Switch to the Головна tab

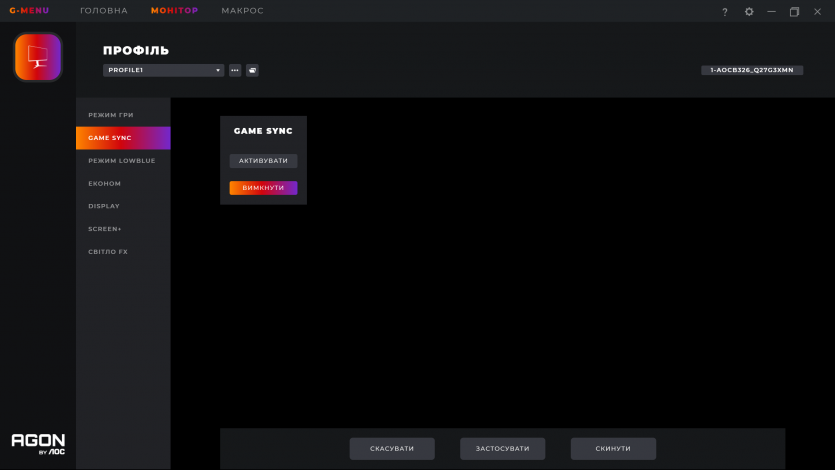(x=104, y=11)
